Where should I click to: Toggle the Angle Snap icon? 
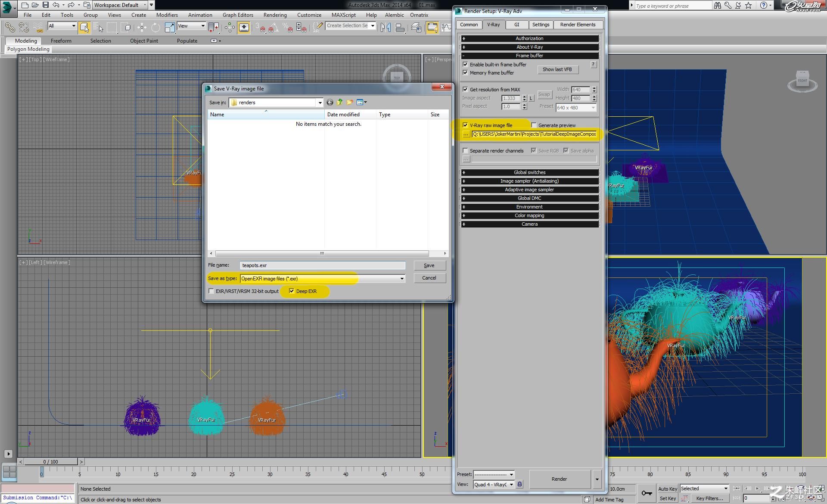point(273,28)
